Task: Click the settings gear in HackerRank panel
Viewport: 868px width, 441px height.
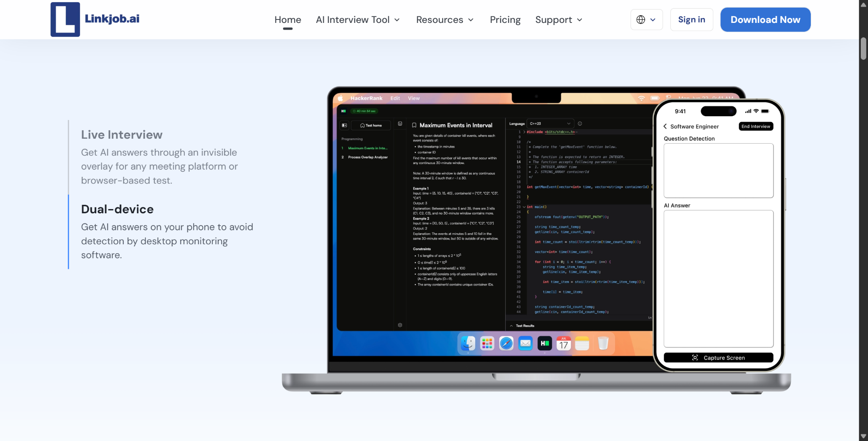Action: click(400, 325)
